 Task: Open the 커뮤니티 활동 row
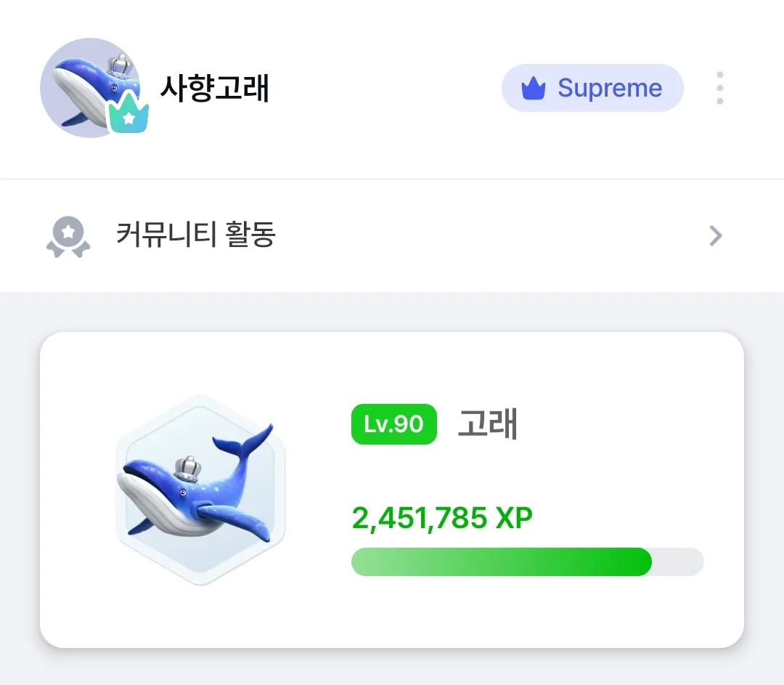(392, 236)
